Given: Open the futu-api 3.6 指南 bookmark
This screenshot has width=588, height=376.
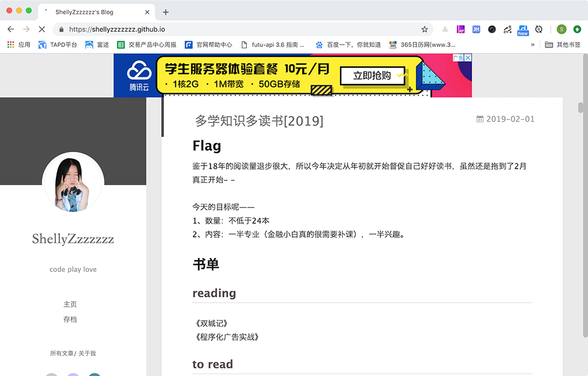Looking at the screenshot, I should 273,45.
